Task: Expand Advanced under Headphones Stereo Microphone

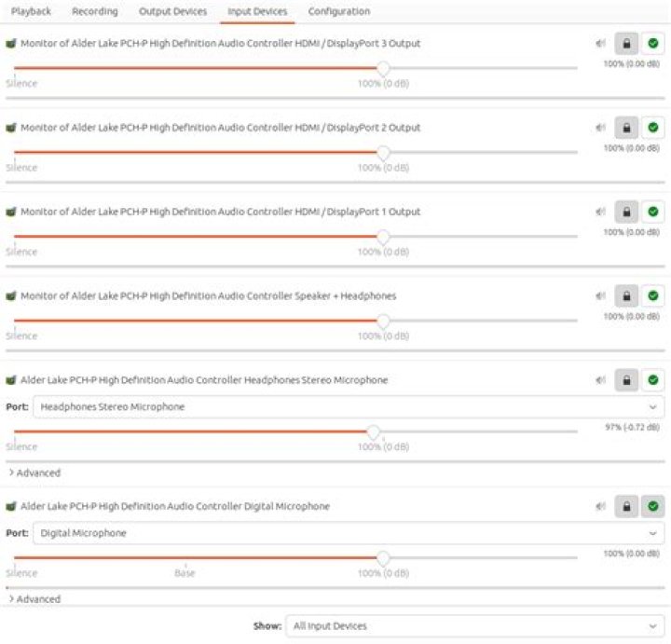Action: pyautogui.click(x=35, y=473)
